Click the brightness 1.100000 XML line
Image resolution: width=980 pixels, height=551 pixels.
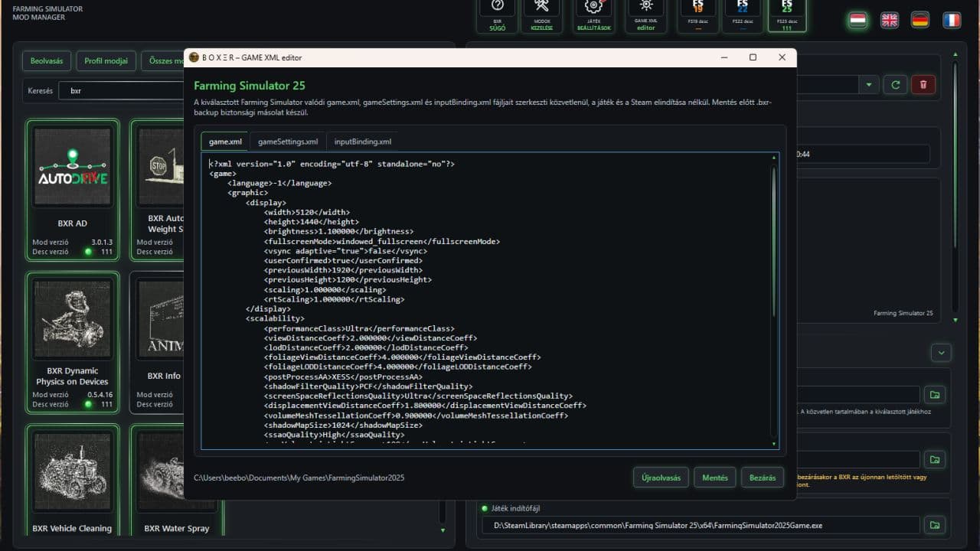(339, 231)
